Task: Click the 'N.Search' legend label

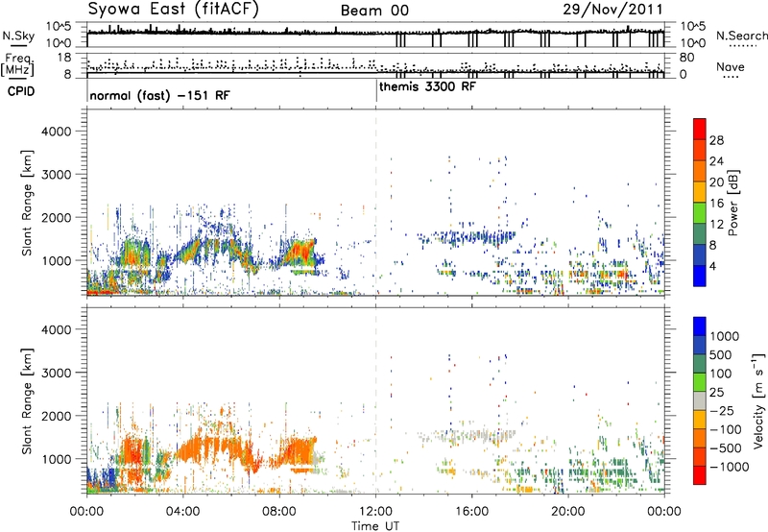Action: click(x=741, y=36)
